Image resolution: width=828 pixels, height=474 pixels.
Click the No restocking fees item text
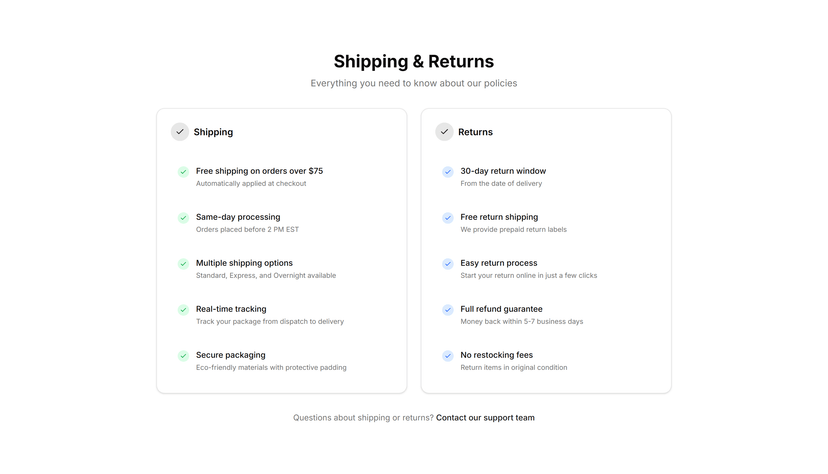tap(496, 355)
